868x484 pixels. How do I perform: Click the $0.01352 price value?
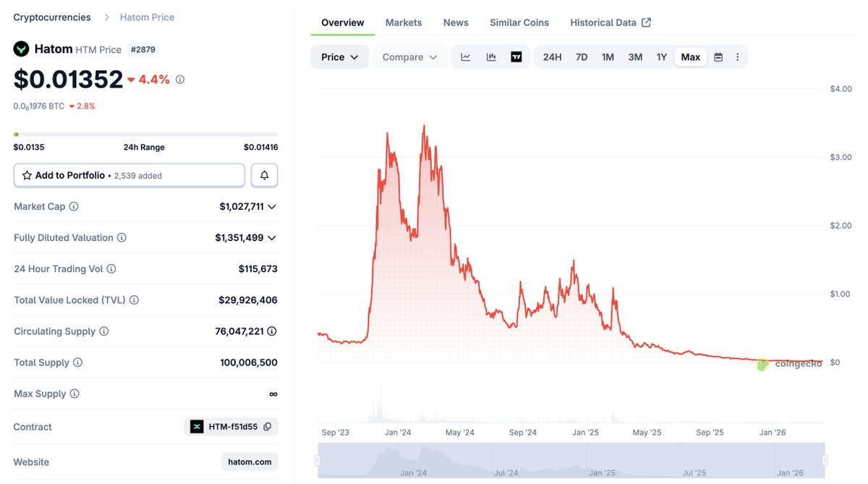pyautogui.click(x=68, y=79)
